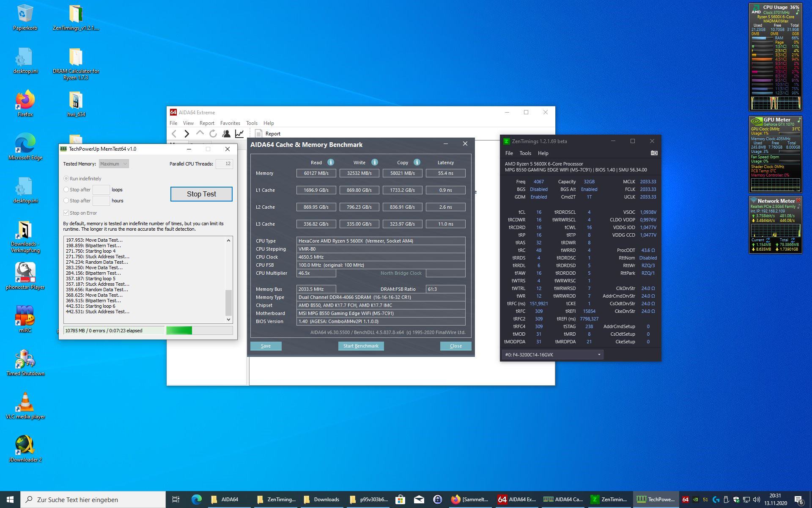Open AIDA64 View menu

188,123
